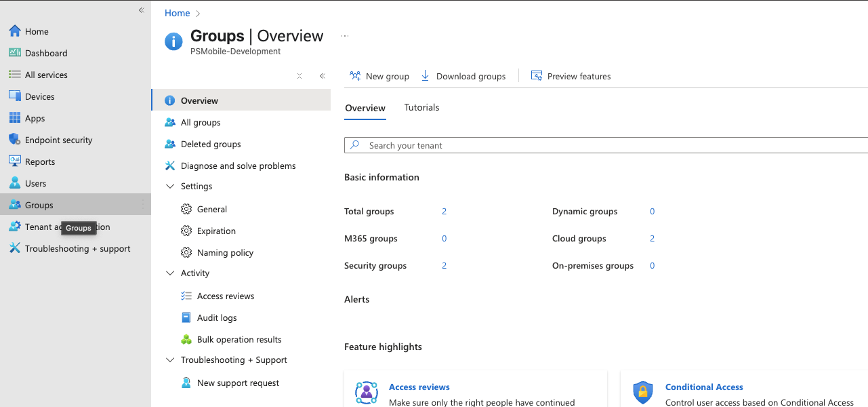868x407 pixels.
Task: Click the blue info icon beside Groups title
Action: [173, 41]
